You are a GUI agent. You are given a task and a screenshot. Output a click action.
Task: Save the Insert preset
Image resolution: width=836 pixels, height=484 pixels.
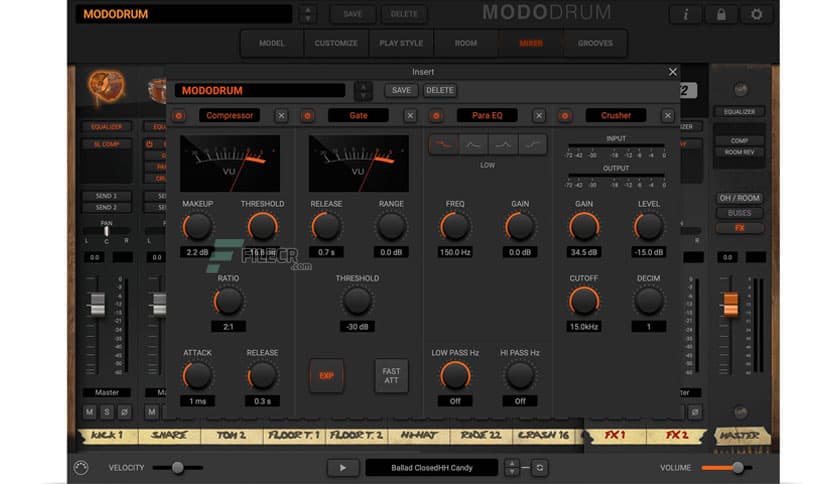[401, 91]
